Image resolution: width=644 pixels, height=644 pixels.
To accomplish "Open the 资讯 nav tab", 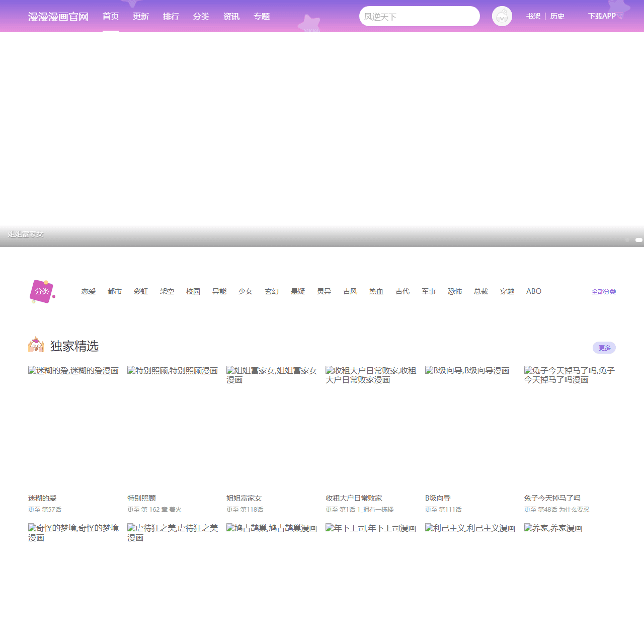I will [x=231, y=16].
